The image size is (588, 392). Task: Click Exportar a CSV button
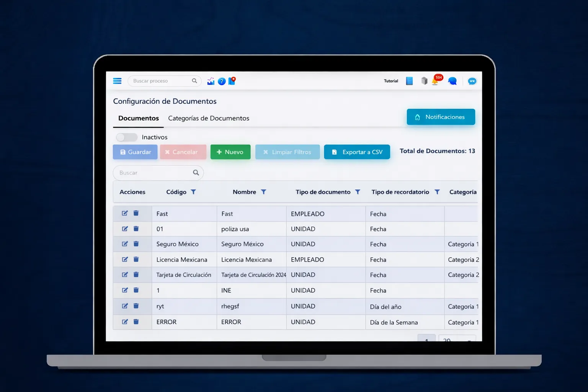(x=357, y=152)
